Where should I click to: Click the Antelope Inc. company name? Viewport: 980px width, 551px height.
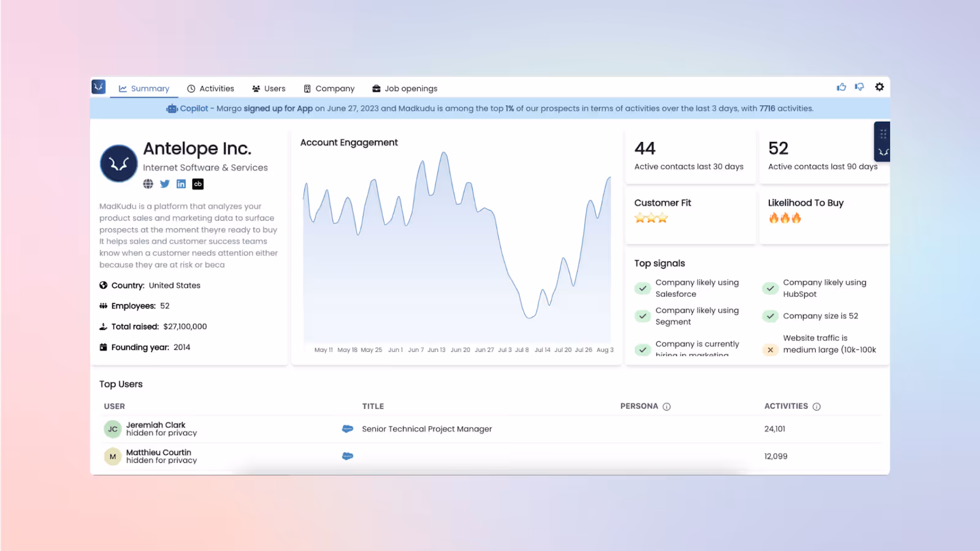coord(197,149)
